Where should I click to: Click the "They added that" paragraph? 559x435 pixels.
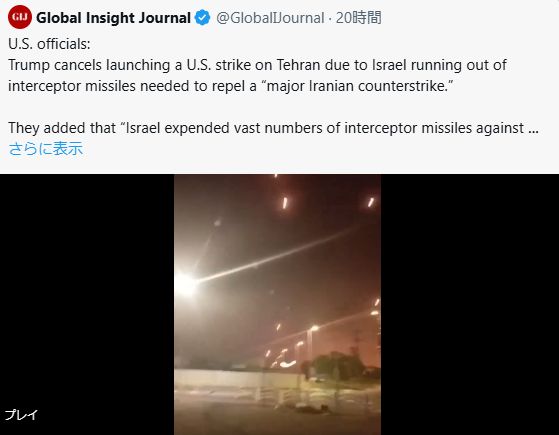[x=273, y=128]
